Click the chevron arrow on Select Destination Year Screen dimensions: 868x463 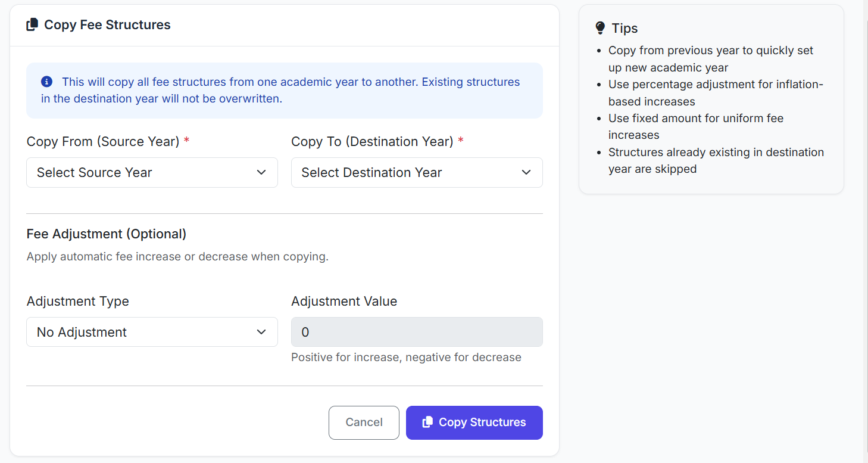pyautogui.click(x=526, y=173)
